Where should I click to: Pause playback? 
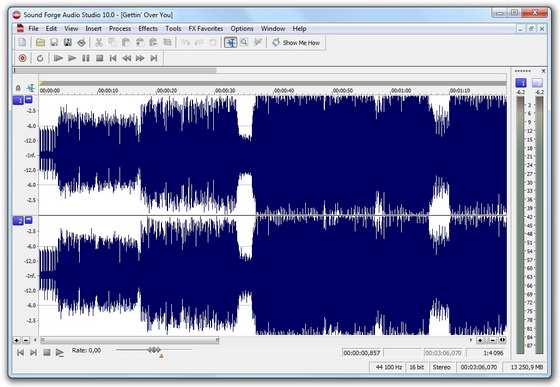click(x=86, y=58)
